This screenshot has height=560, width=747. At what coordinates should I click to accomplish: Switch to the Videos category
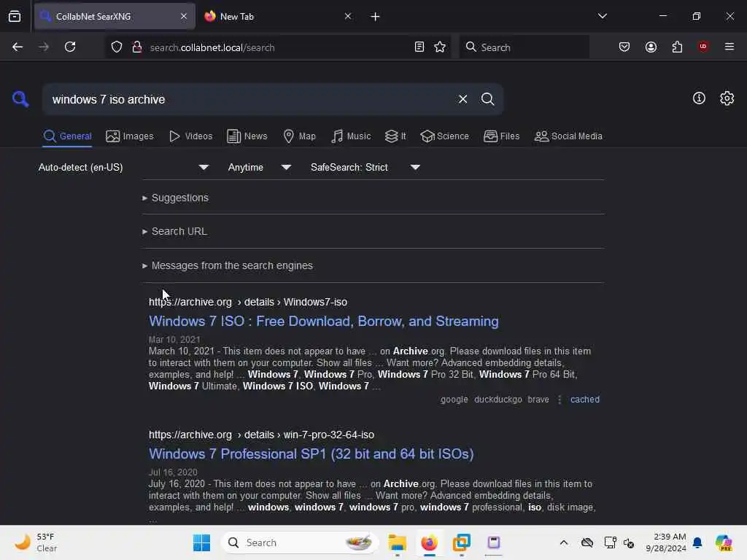(190, 136)
